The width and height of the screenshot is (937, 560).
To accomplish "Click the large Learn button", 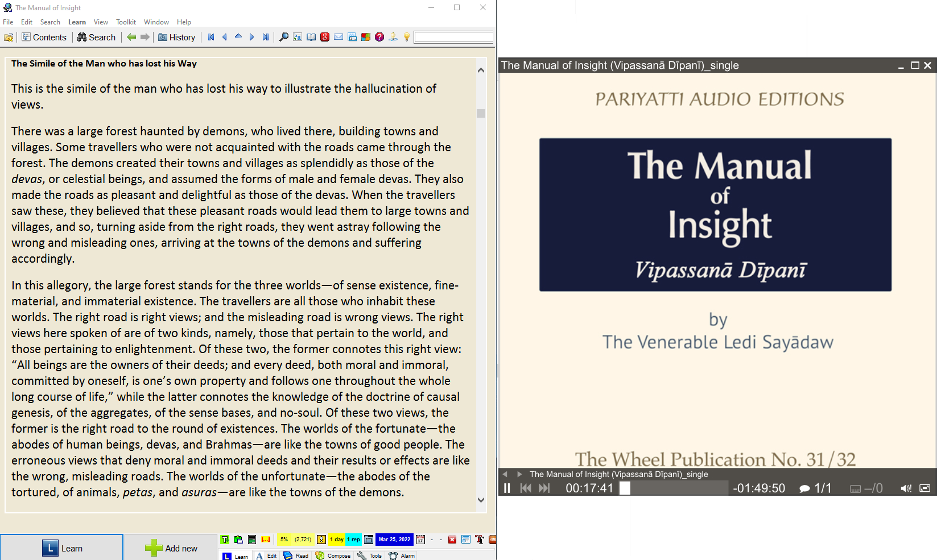I will click(61, 547).
